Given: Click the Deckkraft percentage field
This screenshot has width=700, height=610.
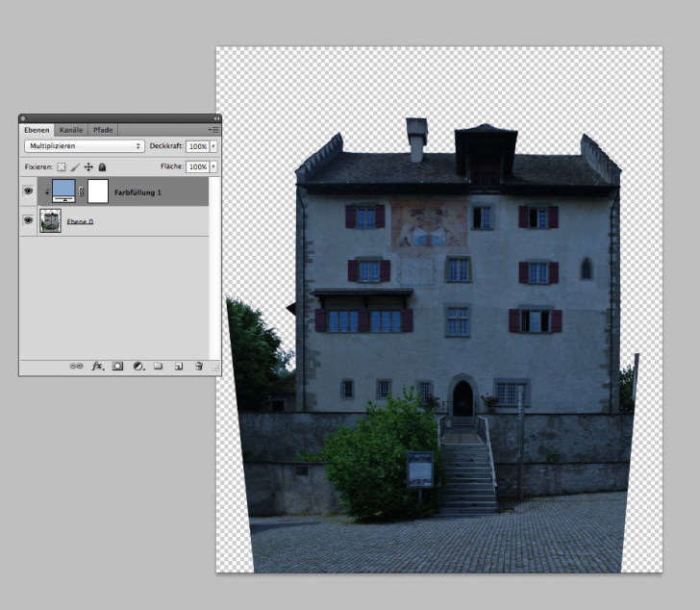Looking at the screenshot, I should tap(197, 146).
